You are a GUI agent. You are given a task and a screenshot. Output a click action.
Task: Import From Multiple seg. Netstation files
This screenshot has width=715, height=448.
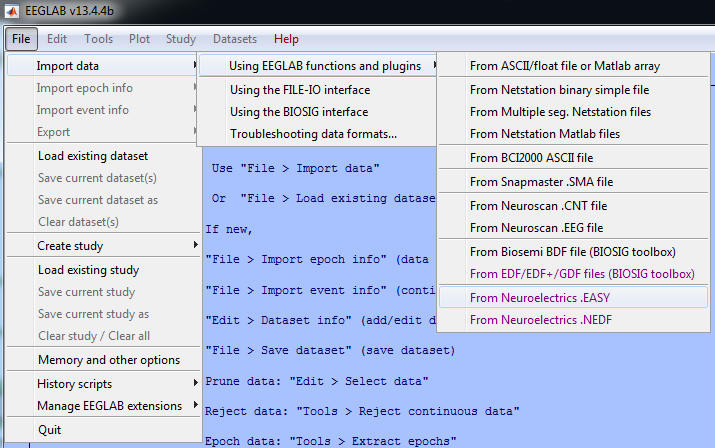(573, 112)
